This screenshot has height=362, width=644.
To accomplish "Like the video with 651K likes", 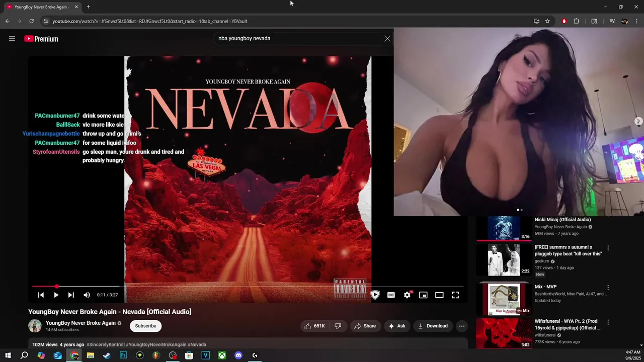I will click(x=315, y=326).
